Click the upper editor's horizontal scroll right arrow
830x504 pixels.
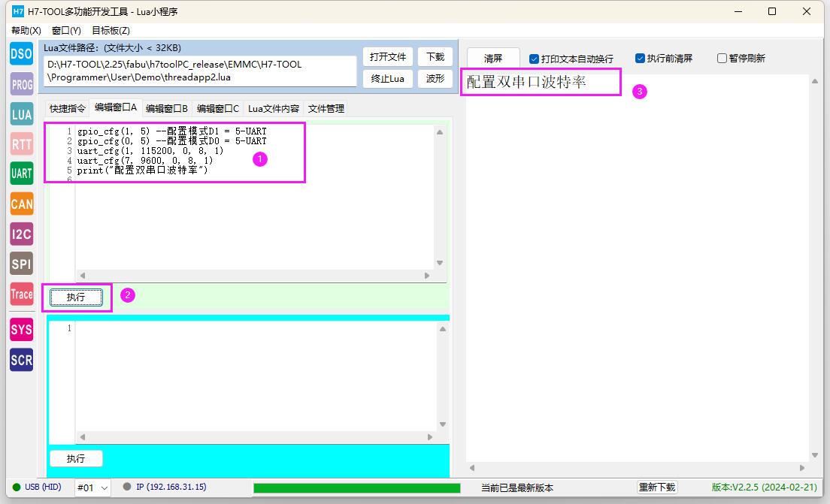427,276
